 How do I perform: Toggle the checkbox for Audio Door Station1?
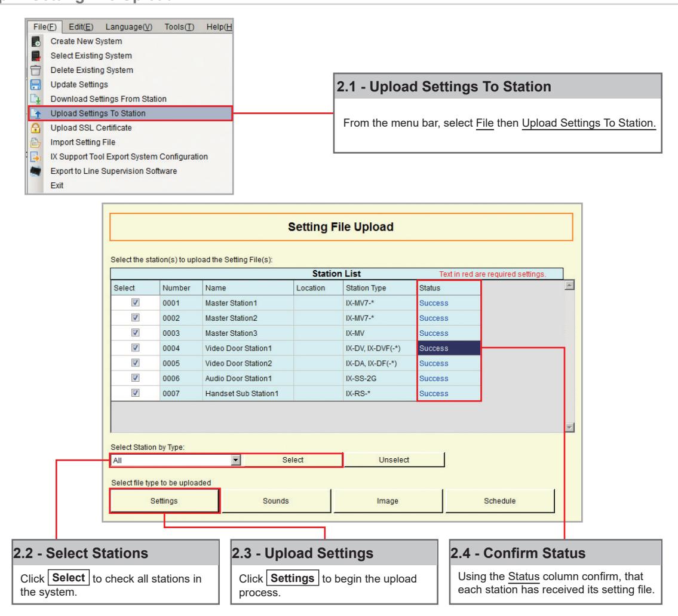point(136,378)
